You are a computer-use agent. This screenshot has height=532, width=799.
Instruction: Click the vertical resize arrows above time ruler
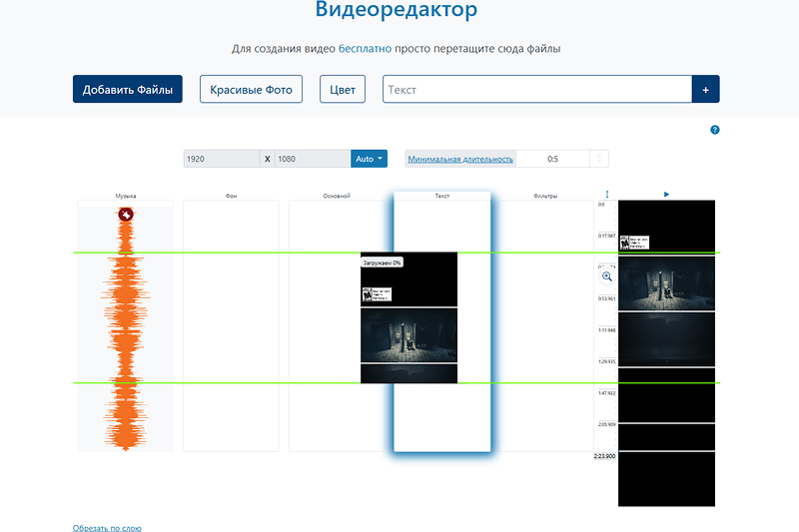pyautogui.click(x=608, y=195)
